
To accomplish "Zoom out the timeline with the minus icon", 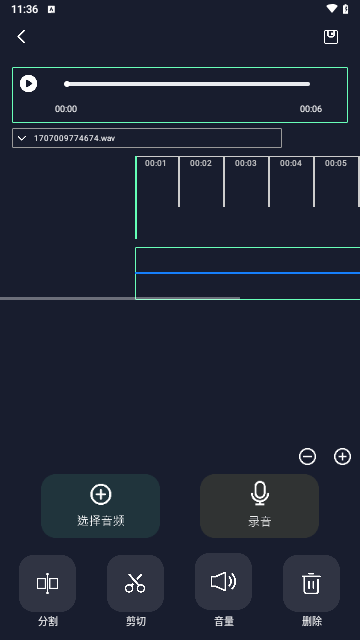I will pyautogui.click(x=307, y=457).
